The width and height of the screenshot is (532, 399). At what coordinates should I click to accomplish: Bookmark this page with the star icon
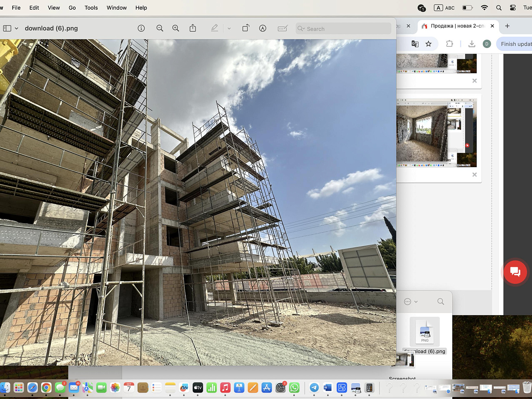(428, 44)
